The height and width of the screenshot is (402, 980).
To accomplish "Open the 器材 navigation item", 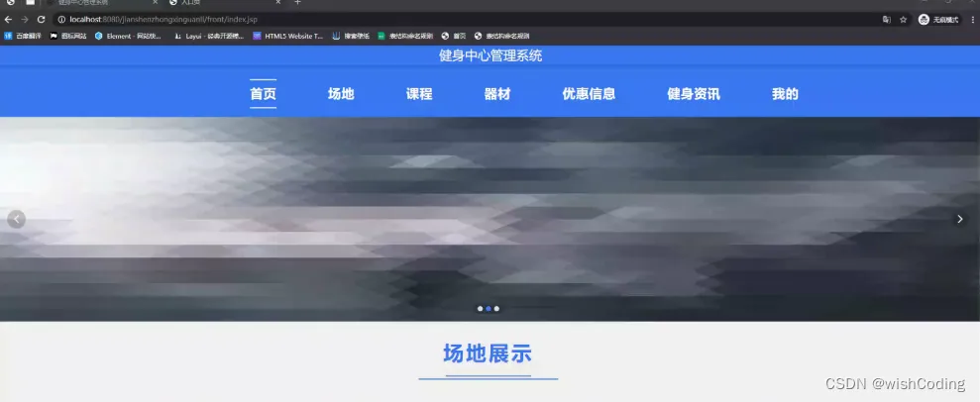I will 497,94.
